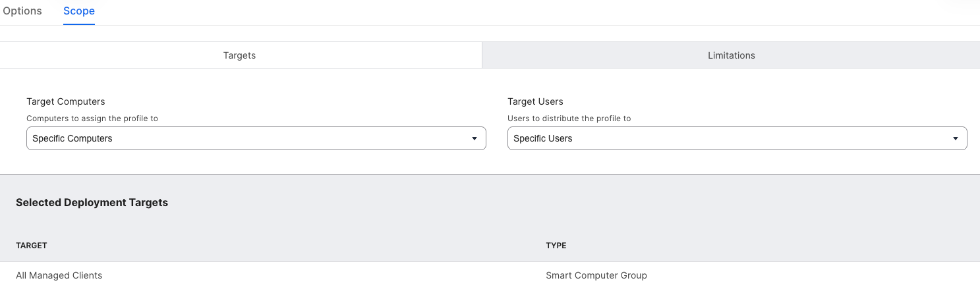Open the Targets sub-tab
980x297 pixels.
point(240,55)
